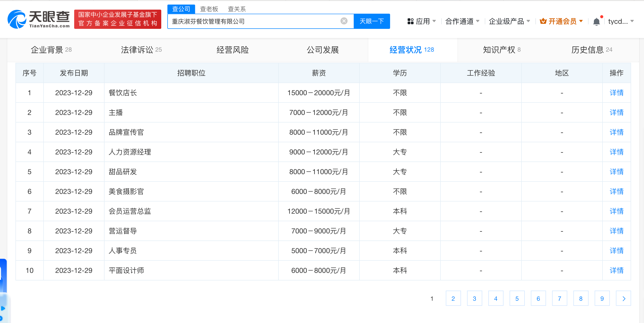Expand the 企业级产品 dropdown

pyautogui.click(x=528, y=21)
